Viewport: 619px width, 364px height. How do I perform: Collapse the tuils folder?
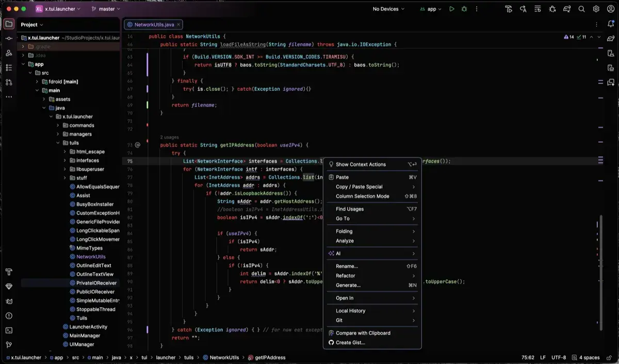coord(58,143)
